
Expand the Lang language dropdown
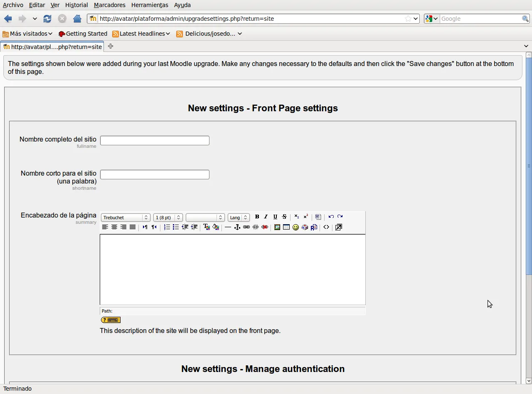239,218
